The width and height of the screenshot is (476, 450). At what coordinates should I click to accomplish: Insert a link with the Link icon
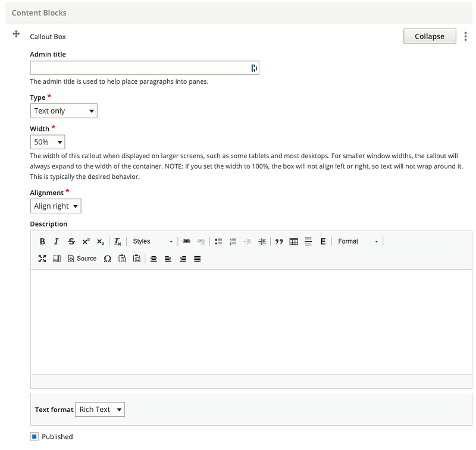(186, 241)
